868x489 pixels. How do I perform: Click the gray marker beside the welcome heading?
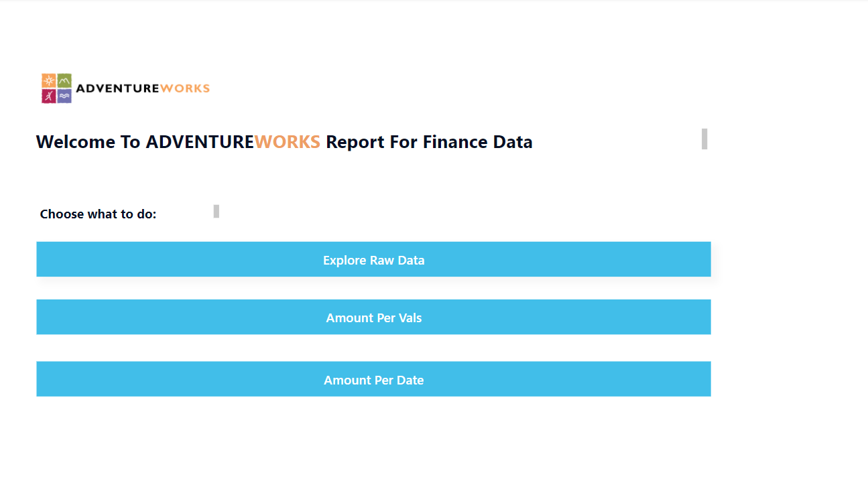click(x=704, y=139)
